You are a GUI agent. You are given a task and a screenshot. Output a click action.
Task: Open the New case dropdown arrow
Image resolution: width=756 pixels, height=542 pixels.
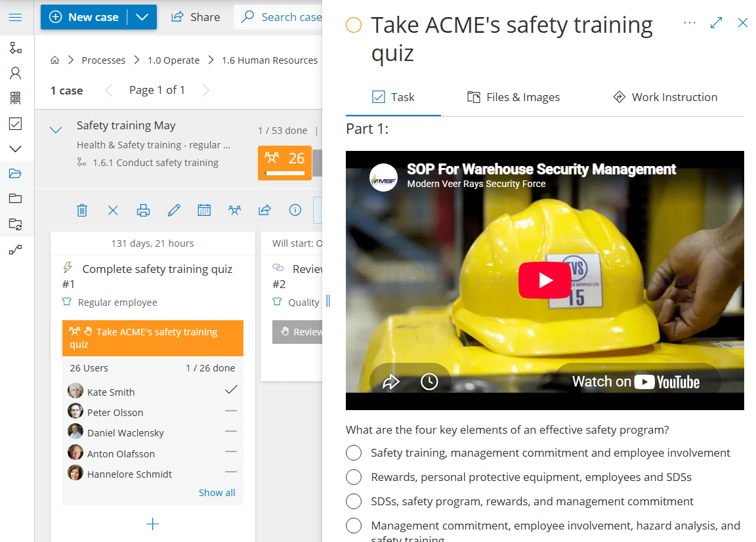(142, 17)
